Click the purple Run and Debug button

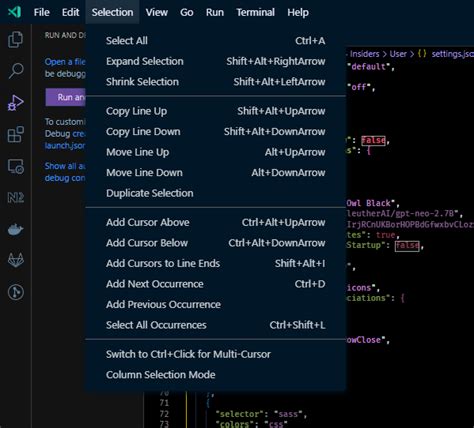click(x=66, y=97)
